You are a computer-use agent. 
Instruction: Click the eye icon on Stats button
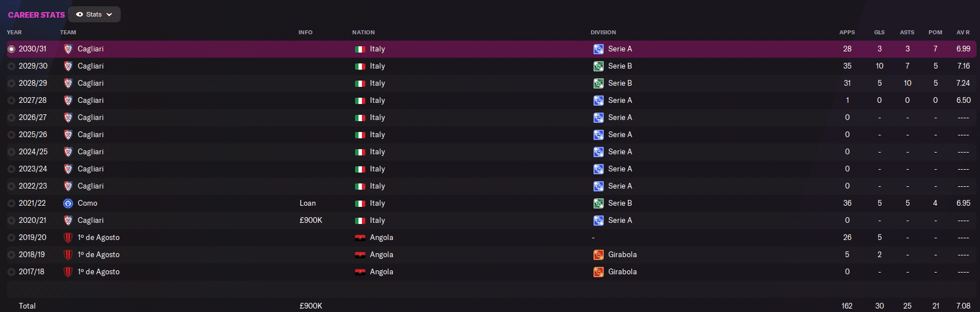pos(79,14)
